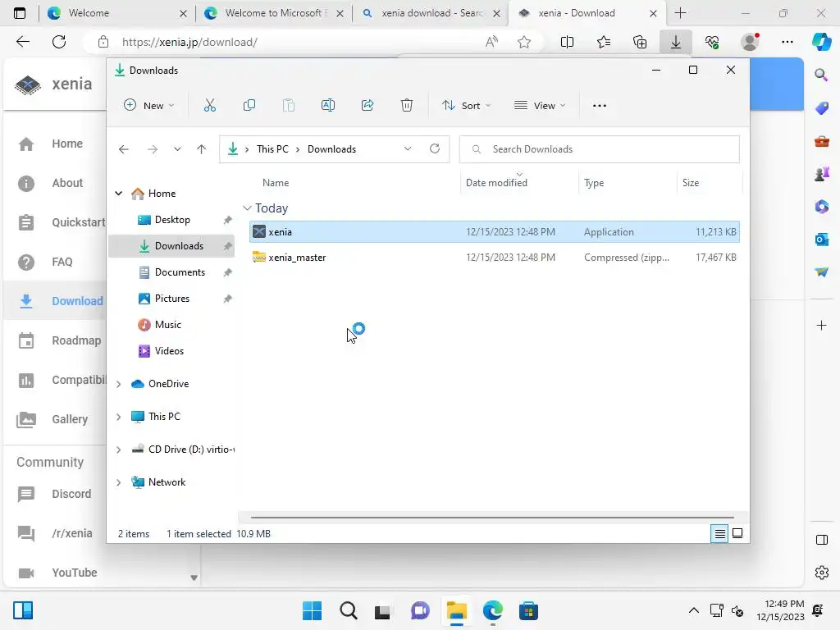Open Gallery on xenia site sidebar
This screenshot has height=630, width=840.
click(52, 419)
